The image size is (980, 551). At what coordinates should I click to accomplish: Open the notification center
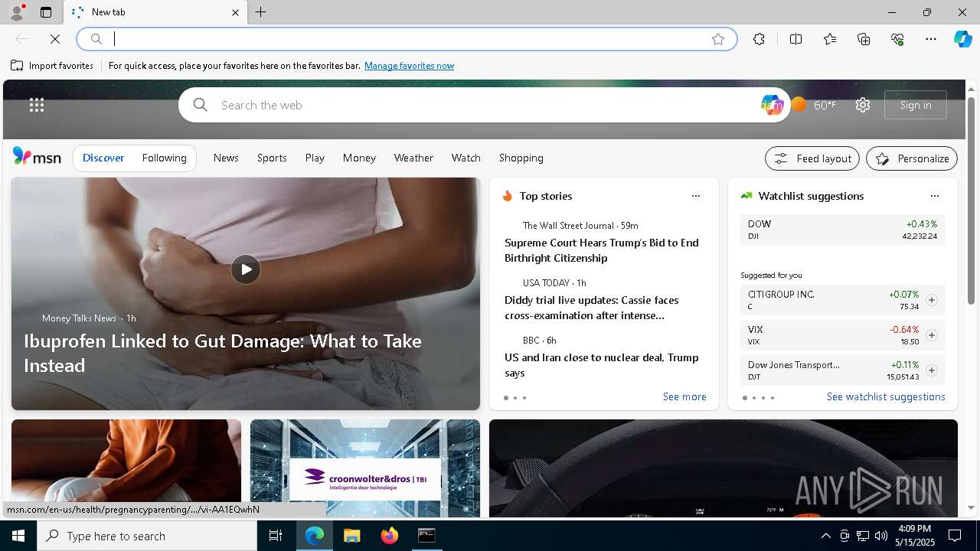point(955,536)
